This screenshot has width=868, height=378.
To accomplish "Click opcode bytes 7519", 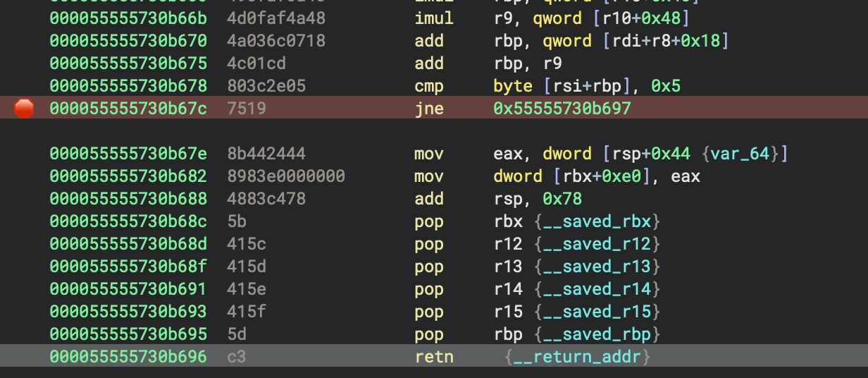I will coord(247,109).
